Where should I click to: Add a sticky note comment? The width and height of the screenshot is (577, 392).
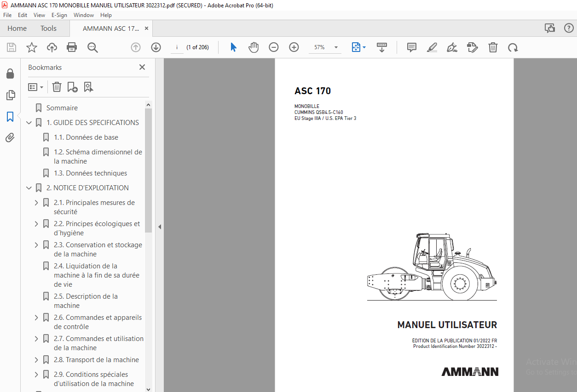[412, 47]
